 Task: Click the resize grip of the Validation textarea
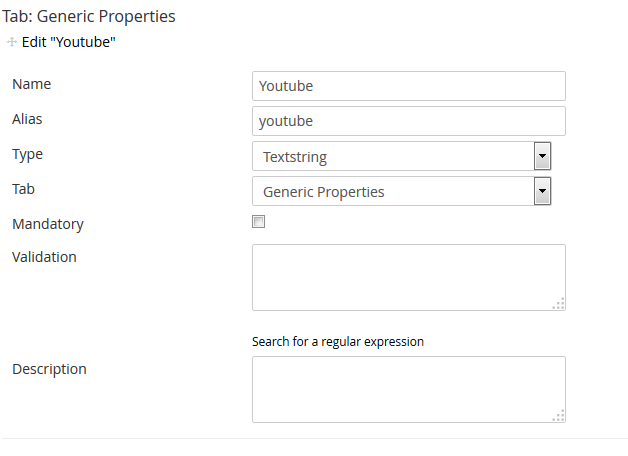click(x=558, y=303)
